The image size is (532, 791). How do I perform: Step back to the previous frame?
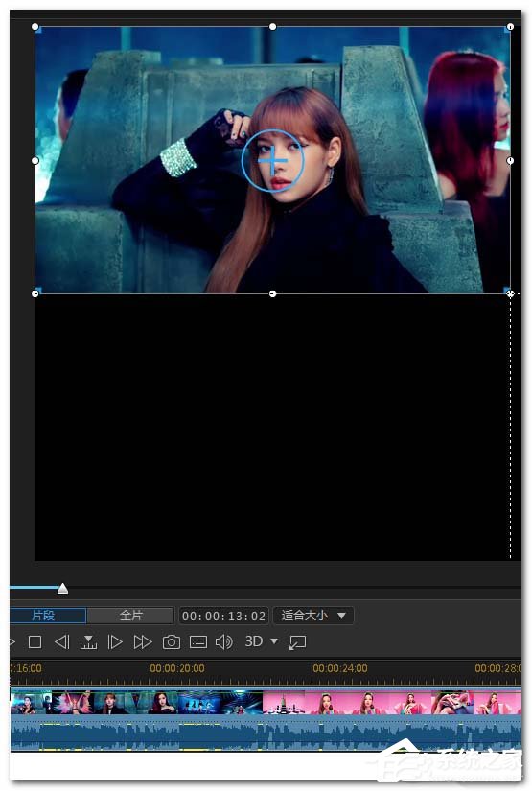(x=61, y=641)
